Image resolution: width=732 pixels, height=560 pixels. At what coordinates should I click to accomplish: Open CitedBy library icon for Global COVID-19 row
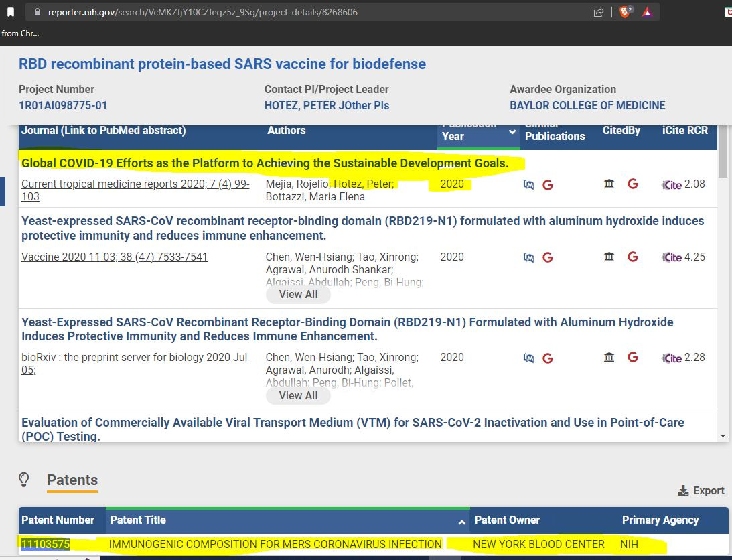tap(609, 184)
